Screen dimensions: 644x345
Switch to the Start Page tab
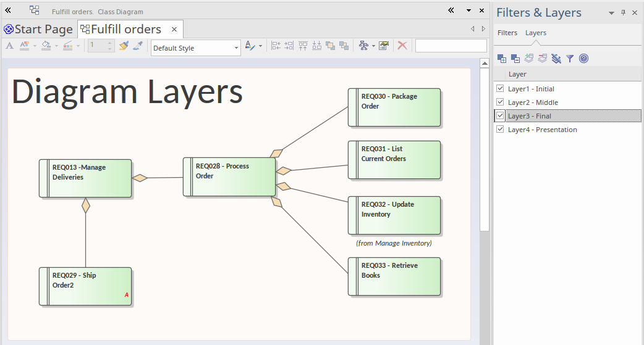pos(38,29)
